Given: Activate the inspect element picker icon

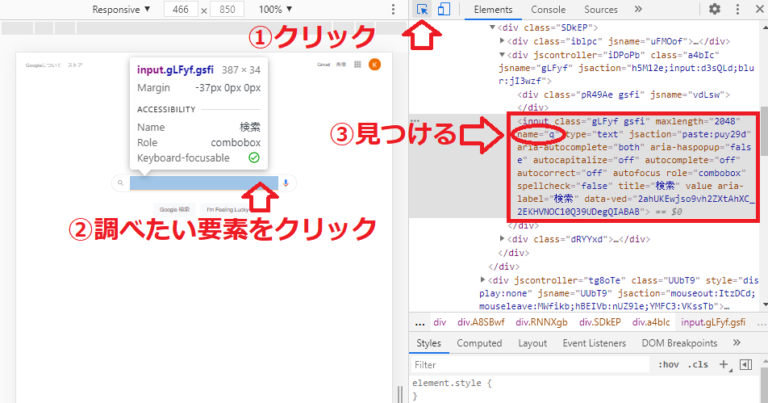Looking at the screenshot, I should coord(424,9).
